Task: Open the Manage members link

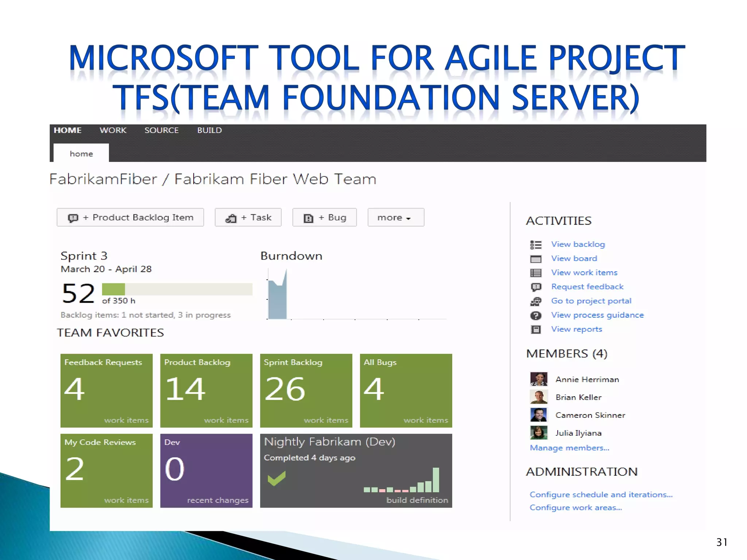Action: coord(569,448)
